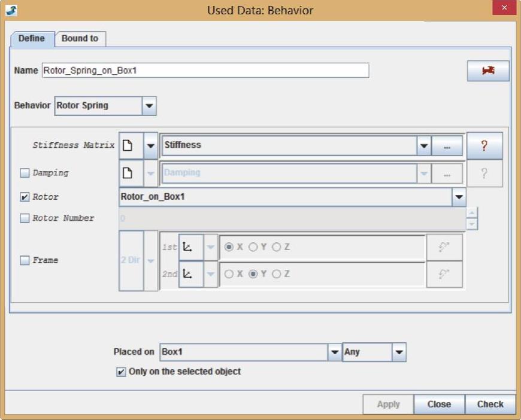Click the application icon in title bar
521x420 pixels.
click(x=11, y=10)
